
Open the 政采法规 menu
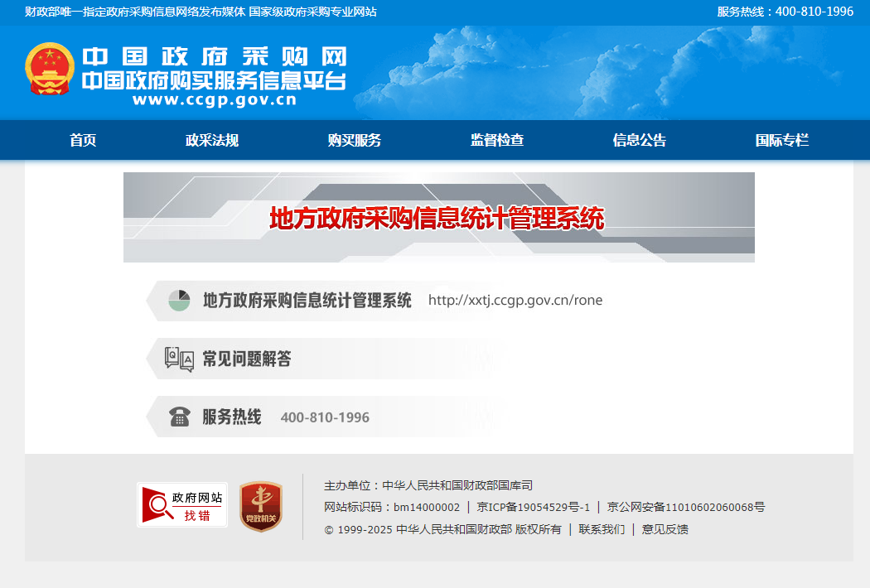(x=212, y=140)
